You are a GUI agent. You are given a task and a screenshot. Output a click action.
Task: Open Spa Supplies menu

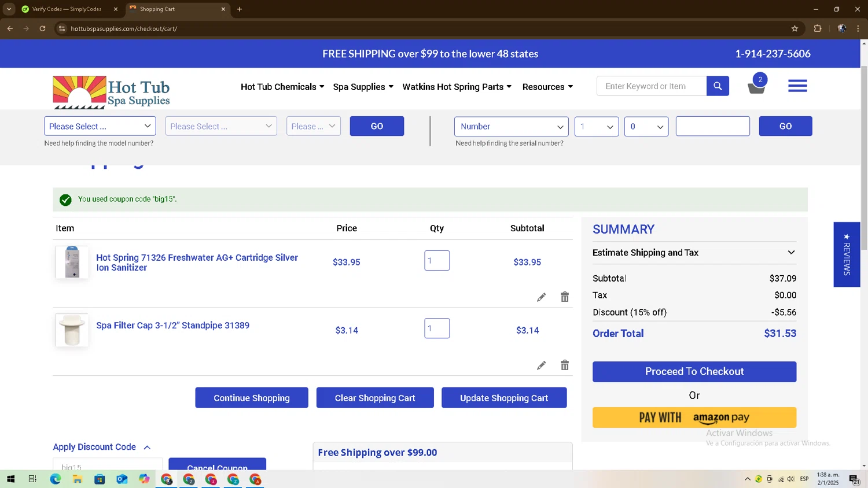[363, 87]
